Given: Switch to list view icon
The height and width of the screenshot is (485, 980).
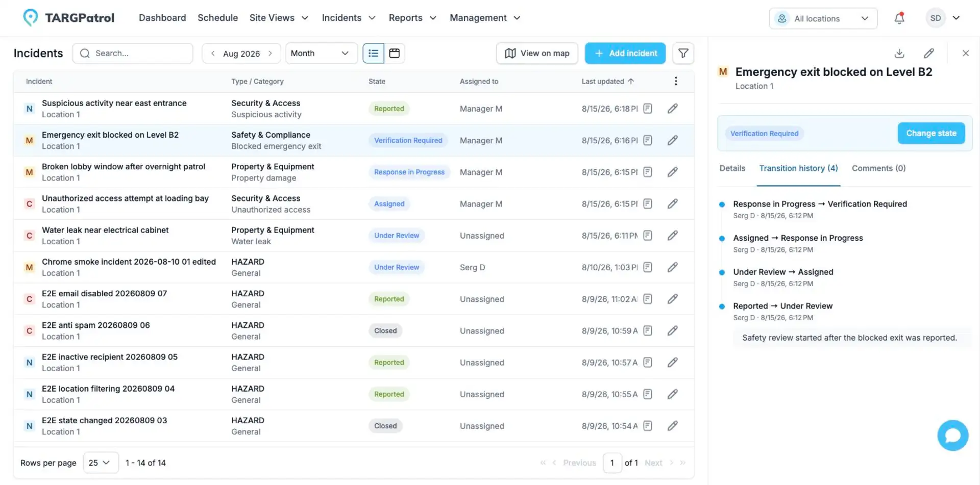Looking at the screenshot, I should coord(374,53).
